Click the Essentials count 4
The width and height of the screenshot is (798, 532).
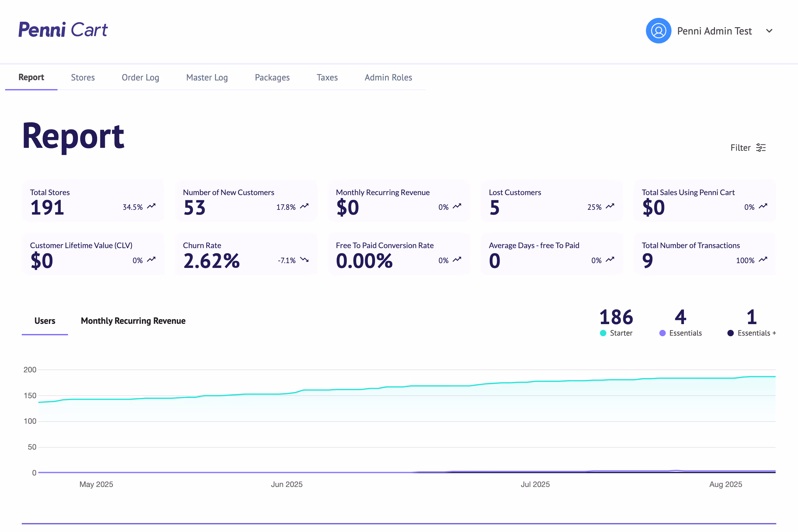tap(680, 317)
